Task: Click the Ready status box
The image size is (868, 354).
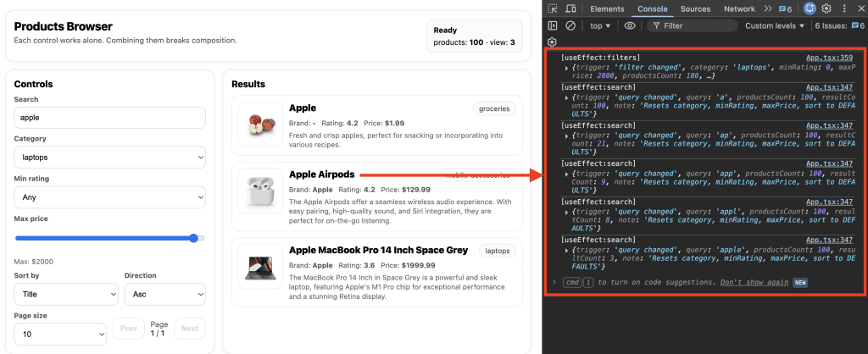Action: click(475, 36)
